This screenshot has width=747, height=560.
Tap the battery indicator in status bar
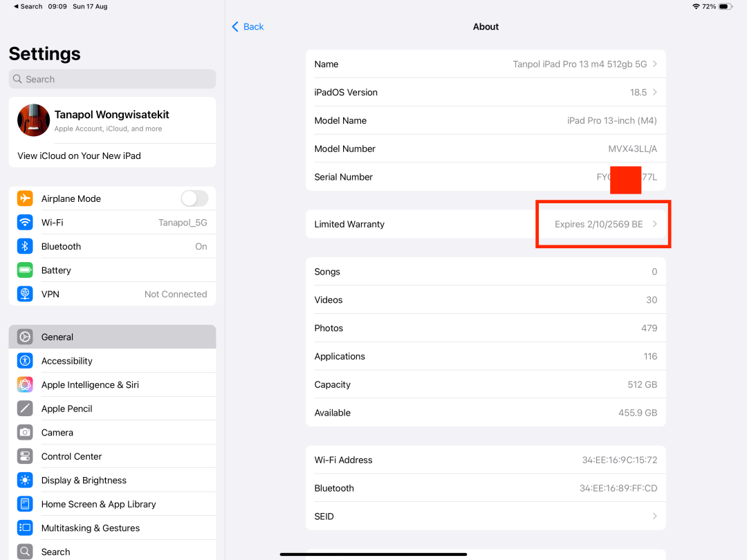tap(726, 6)
